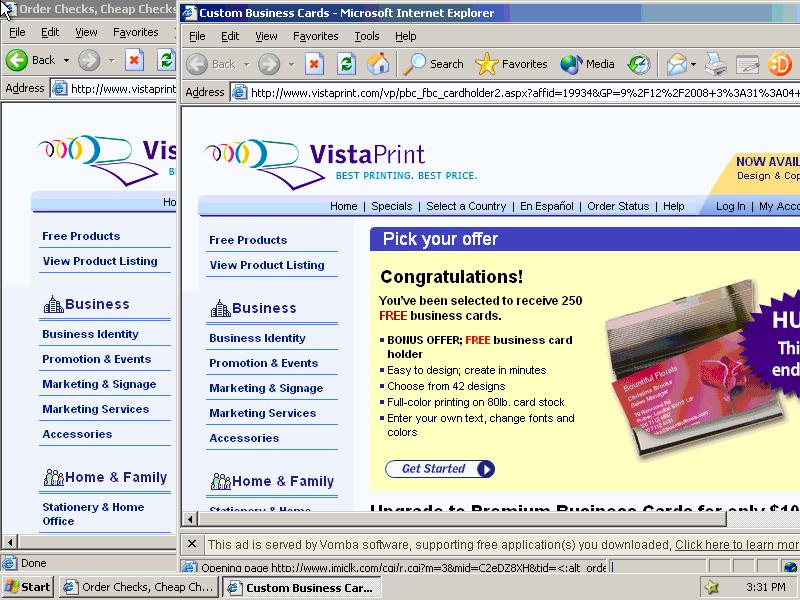
Task: Click the Print icon in the toolbar
Action: 715,64
